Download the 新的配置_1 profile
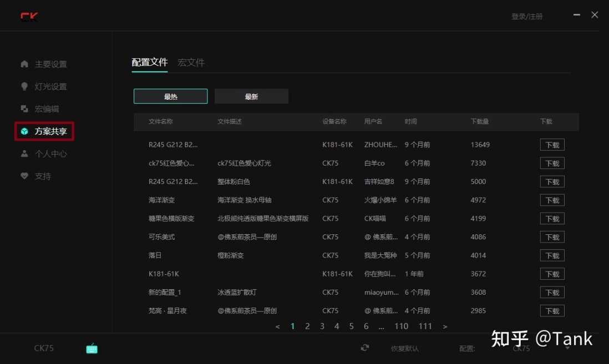 [x=552, y=292]
